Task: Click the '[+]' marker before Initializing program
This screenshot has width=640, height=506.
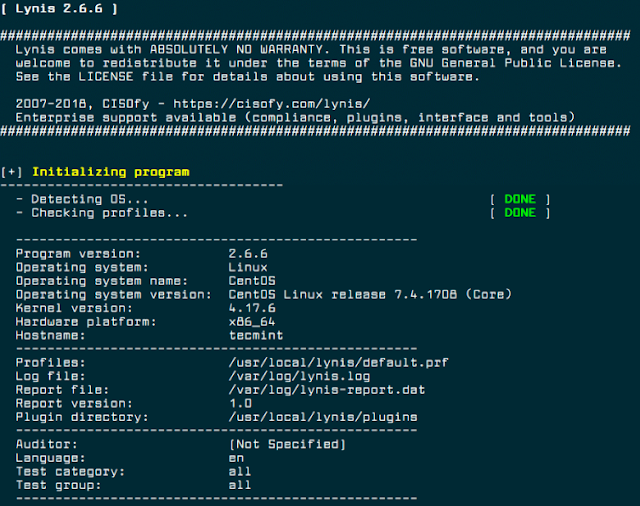Action: tap(11, 172)
